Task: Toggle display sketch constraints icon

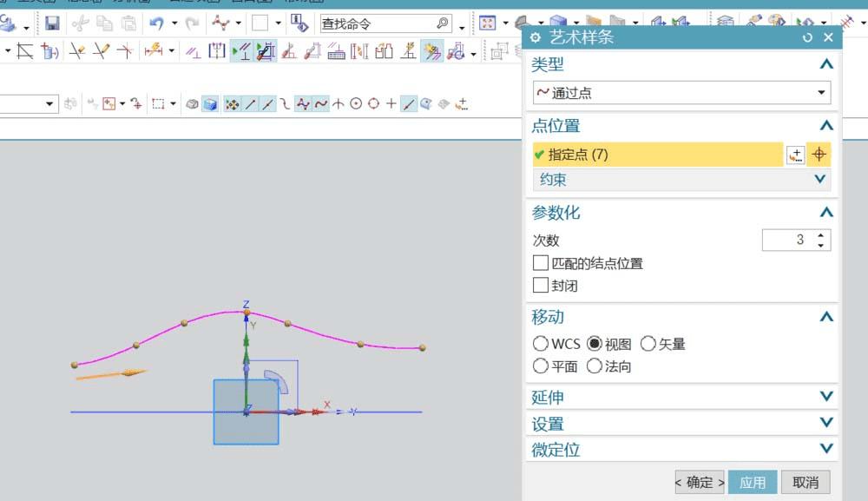Action: pyautogui.click(x=241, y=51)
